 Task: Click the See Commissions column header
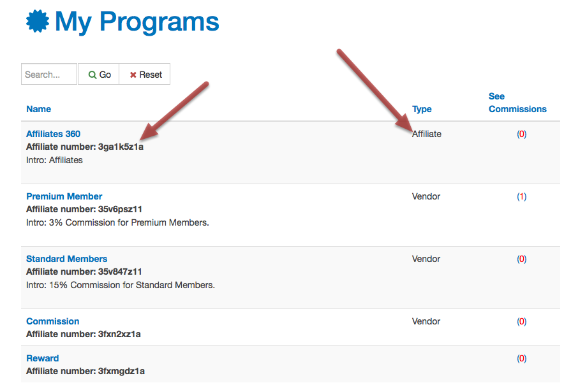[x=517, y=103]
